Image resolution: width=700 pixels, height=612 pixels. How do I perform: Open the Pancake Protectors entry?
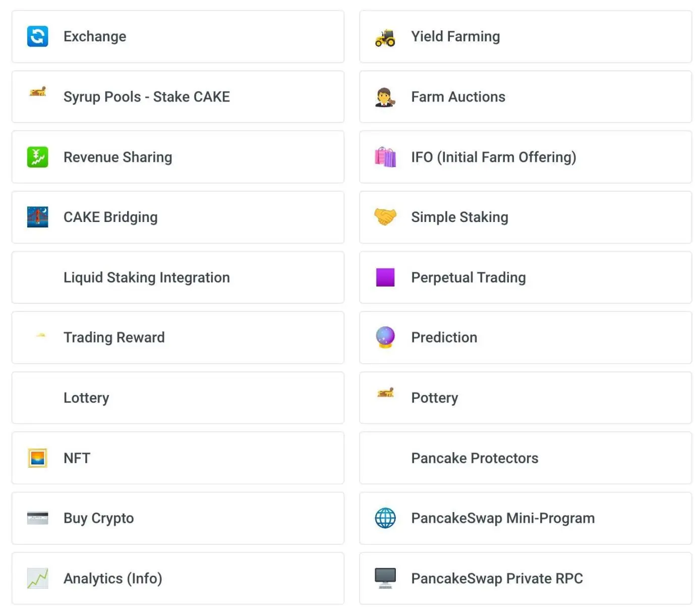coord(475,458)
